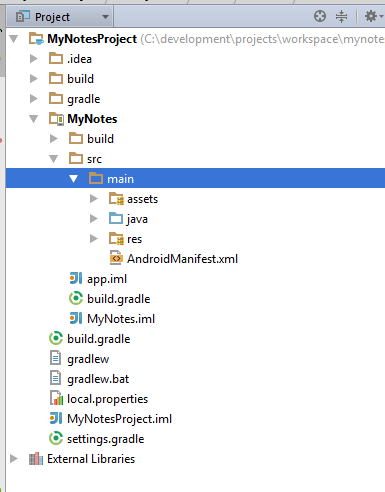
Task: Select the settings.gradle file name
Action: pyautogui.click(x=106, y=439)
